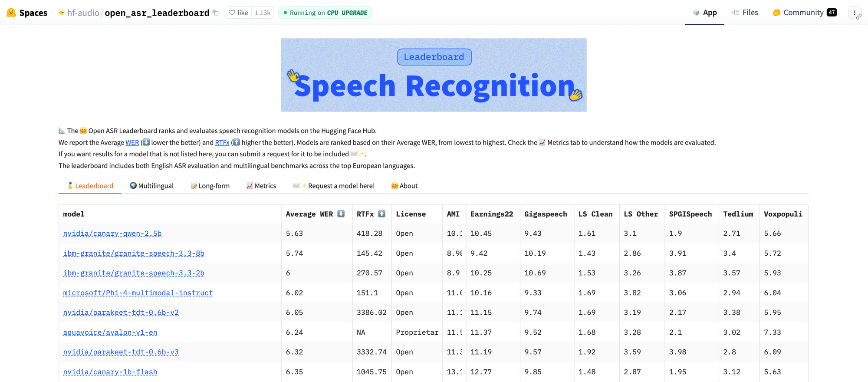Like this space with the heart button
The height and width of the screenshot is (382, 868).
tap(238, 13)
